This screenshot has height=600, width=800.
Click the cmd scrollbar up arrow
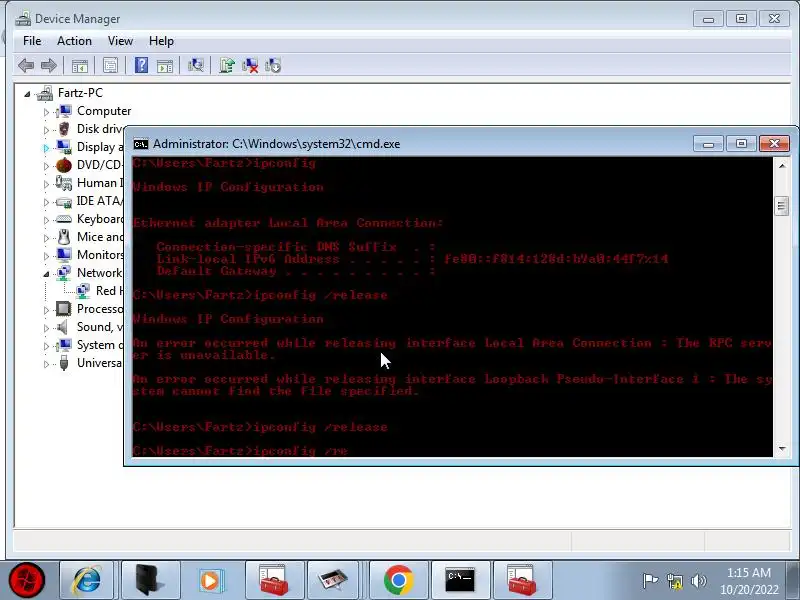point(782,165)
